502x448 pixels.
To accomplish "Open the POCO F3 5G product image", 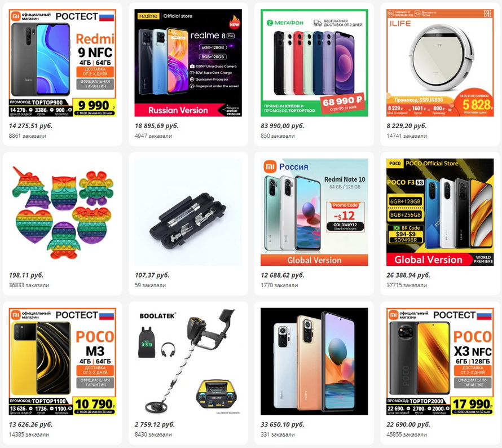I will (440, 212).
